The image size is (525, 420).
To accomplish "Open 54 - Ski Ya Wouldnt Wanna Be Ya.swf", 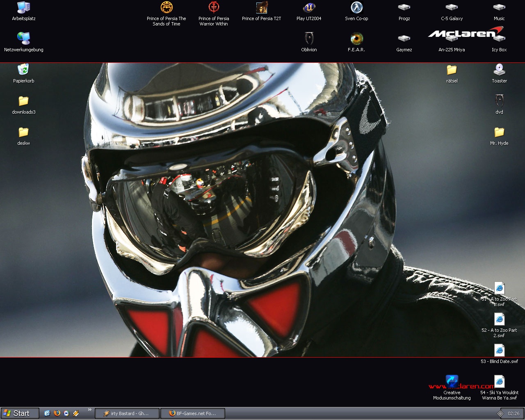I will [499, 388].
